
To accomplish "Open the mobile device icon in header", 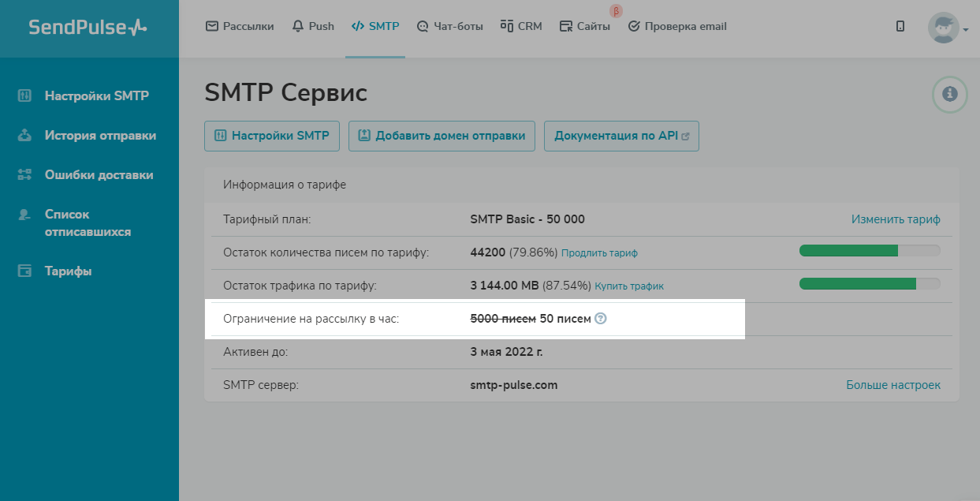I will tap(900, 27).
